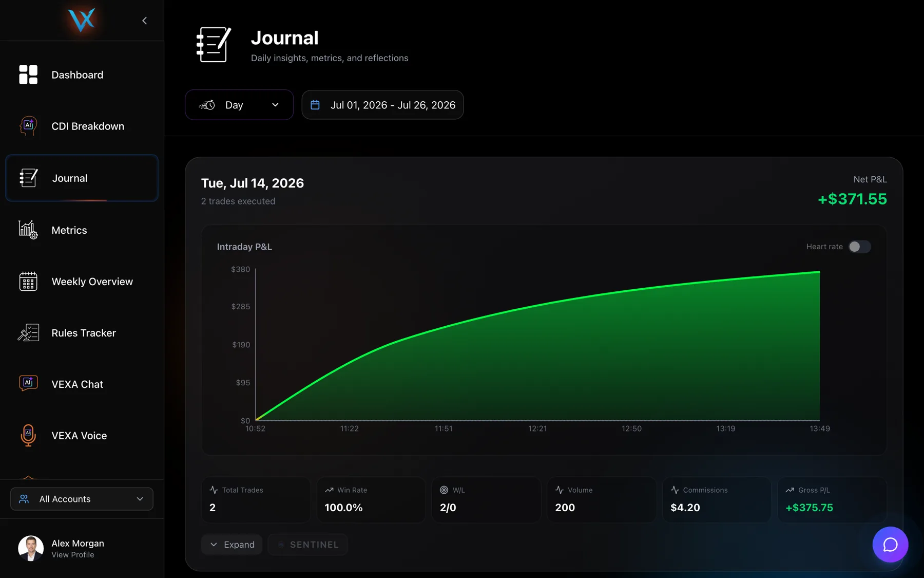Click the VEXA logo icon
The width and height of the screenshot is (924, 578).
[x=82, y=20]
